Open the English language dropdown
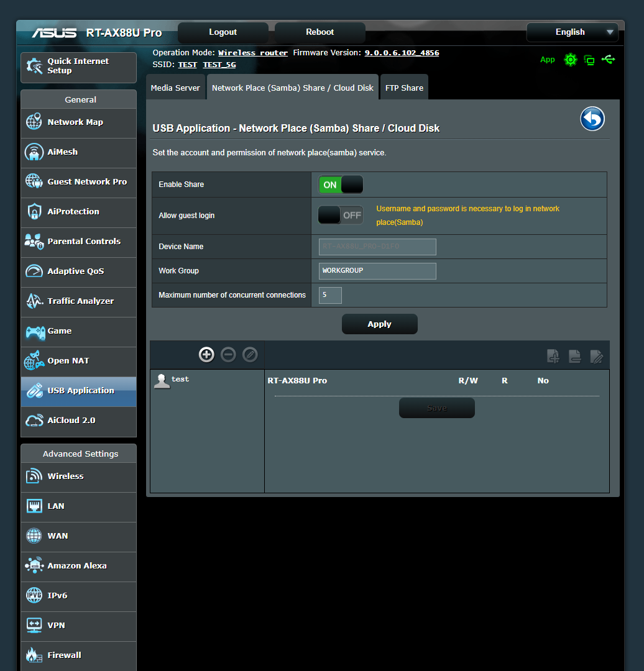The image size is (644, 671). (573, 32)
